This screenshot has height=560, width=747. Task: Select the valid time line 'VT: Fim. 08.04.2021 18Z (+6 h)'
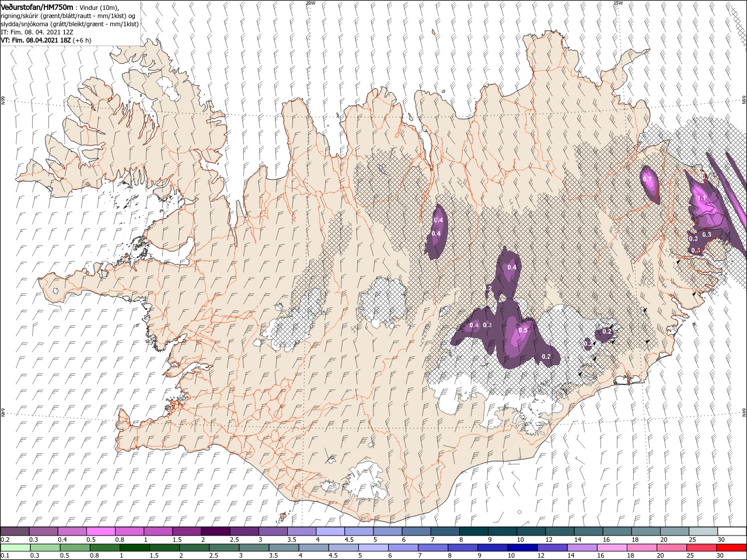coord(46,41)
